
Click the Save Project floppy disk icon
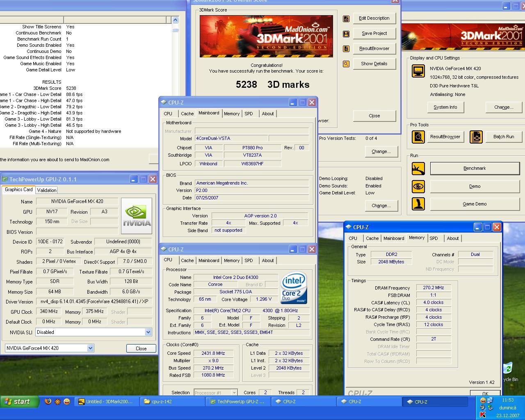point(346,34)
